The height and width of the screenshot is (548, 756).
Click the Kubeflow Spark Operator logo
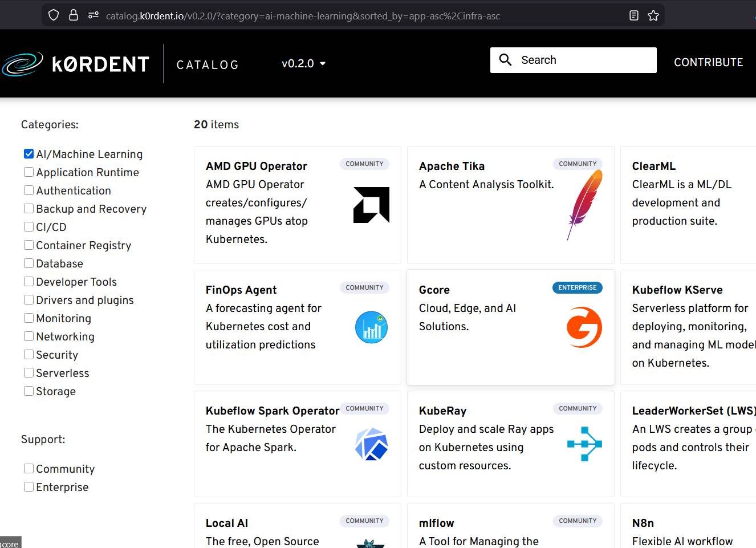[x=371, y=444]
